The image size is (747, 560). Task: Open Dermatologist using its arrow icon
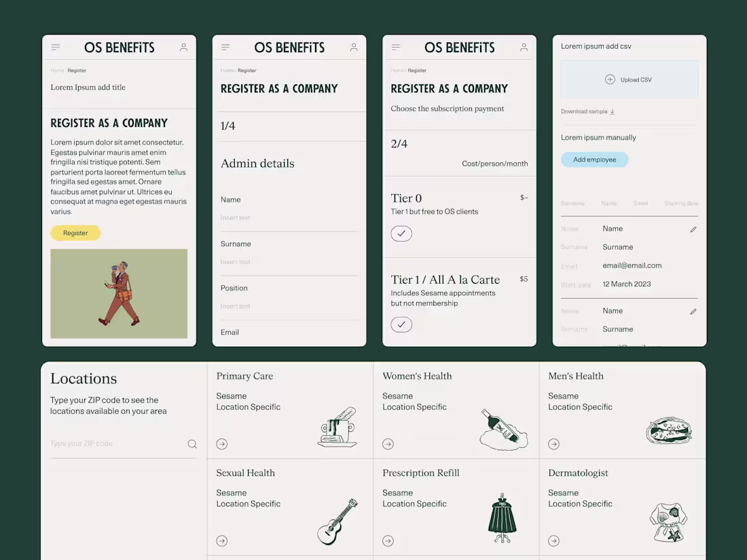553,540
